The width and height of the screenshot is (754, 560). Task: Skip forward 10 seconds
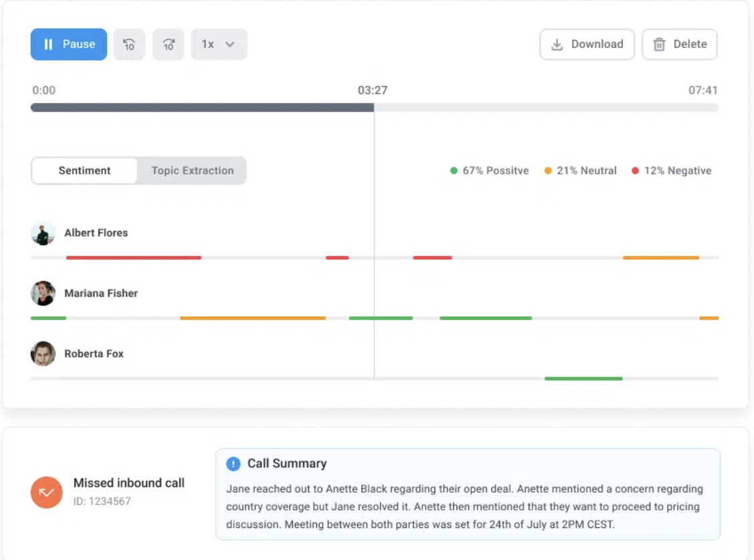click(x=168, y=44)
